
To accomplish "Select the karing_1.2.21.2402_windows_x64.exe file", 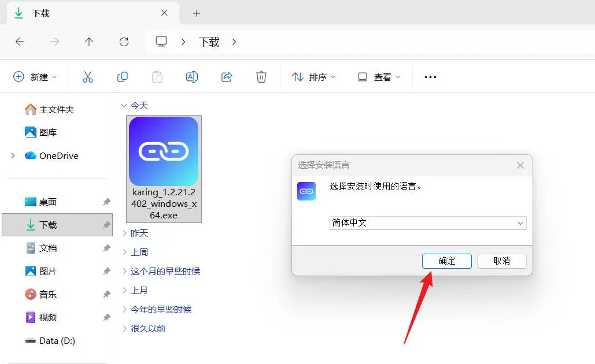I will (164, 169).
